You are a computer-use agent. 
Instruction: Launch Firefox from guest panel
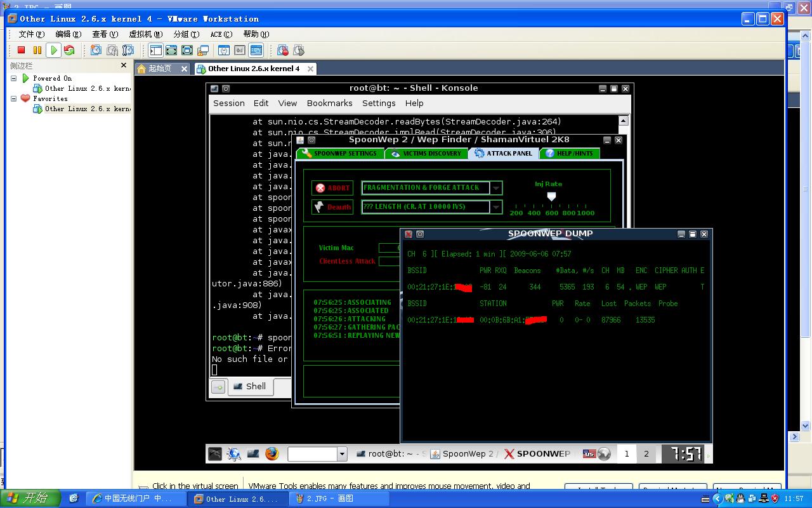pos(272,453)
